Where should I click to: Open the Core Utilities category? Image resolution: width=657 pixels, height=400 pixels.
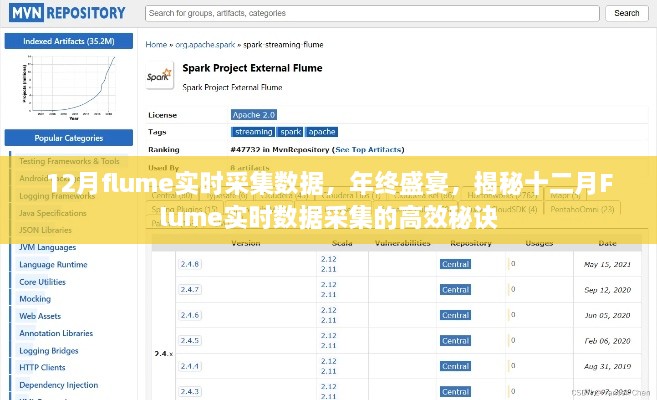click(42, 282)
